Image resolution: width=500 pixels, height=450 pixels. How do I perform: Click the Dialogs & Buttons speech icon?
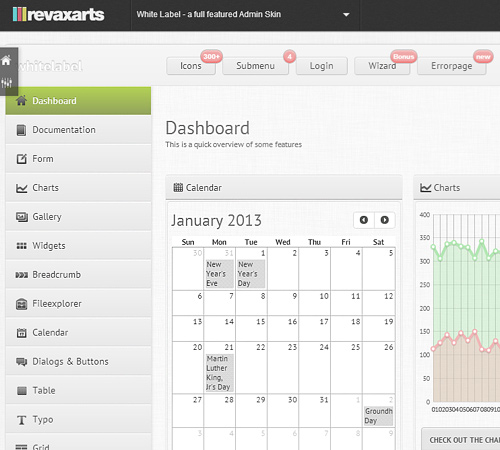(22, 362)
